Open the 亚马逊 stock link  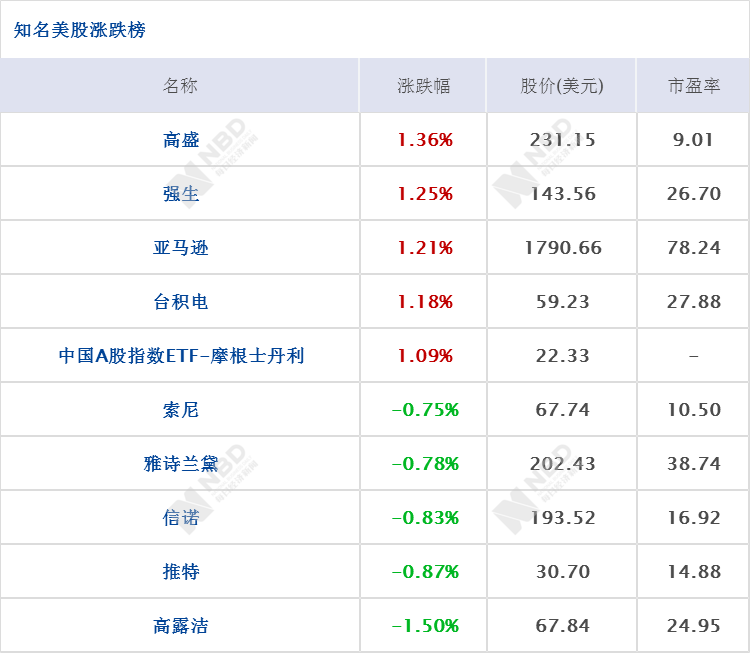[x=180, y=248]
